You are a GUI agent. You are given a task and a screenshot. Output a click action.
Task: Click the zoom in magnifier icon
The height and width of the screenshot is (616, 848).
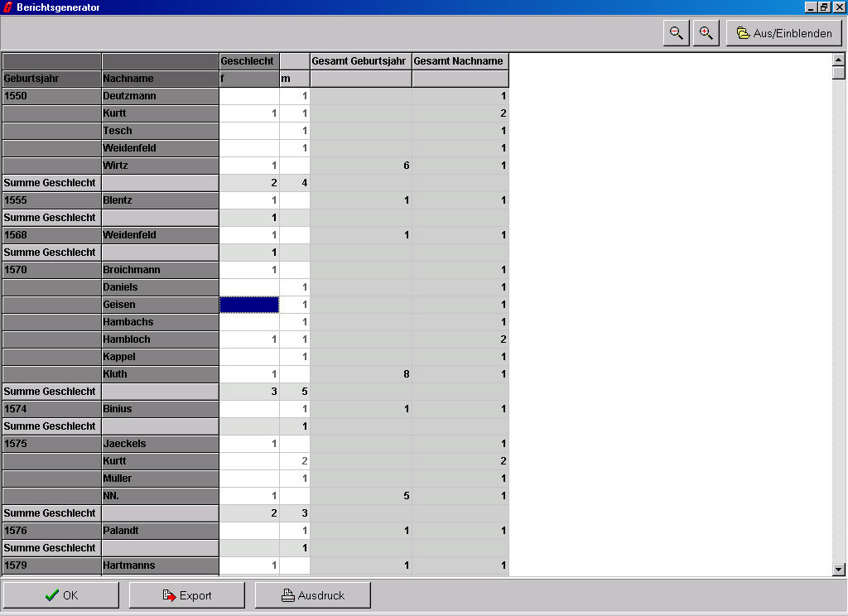pos(706,33)
